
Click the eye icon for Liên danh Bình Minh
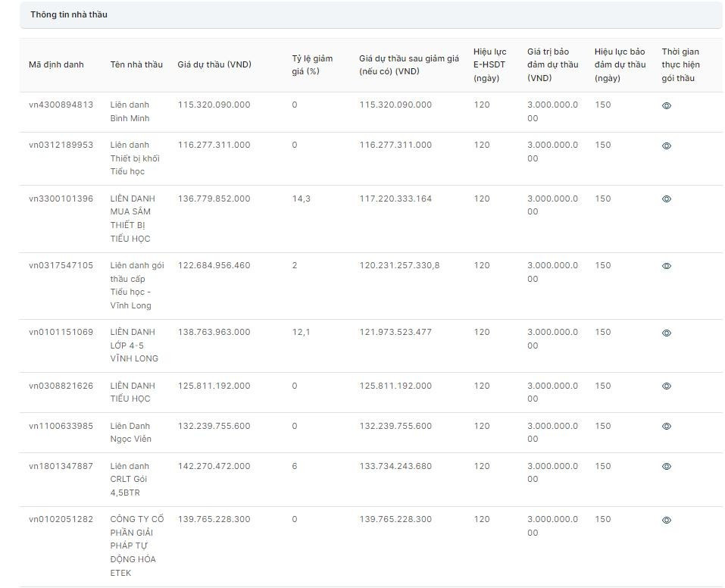coord(667,106)
